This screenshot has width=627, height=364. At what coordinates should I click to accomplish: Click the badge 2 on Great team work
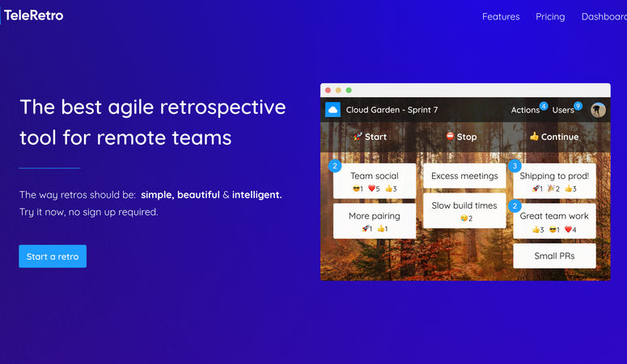point(515,206)
